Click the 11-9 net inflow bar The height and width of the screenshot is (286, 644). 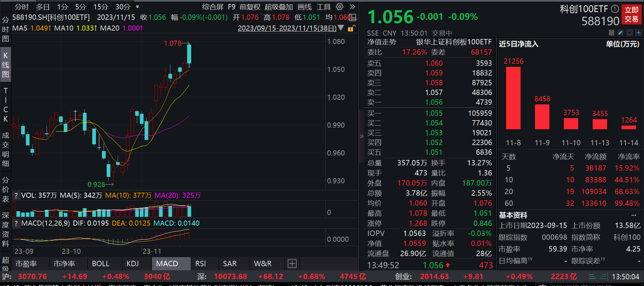[x=542, y=117]
